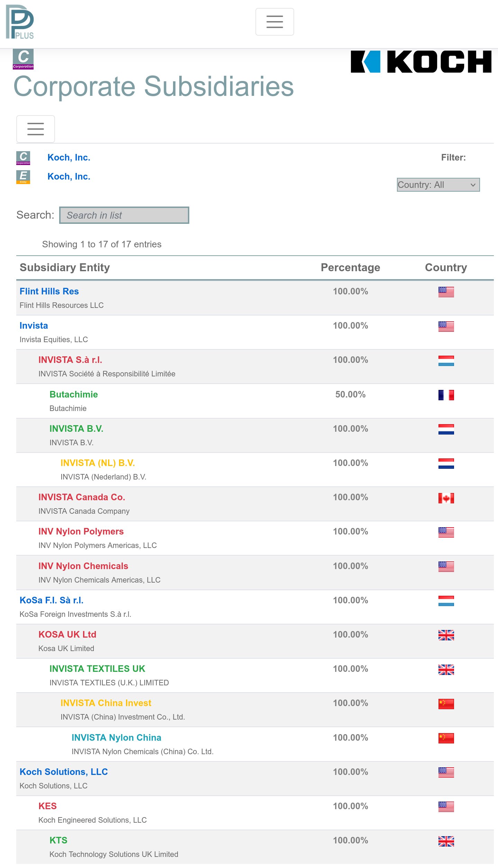This screenshot has height=868, width=498.
Task: Sort by Percentage column header
Action: (350, 267)
